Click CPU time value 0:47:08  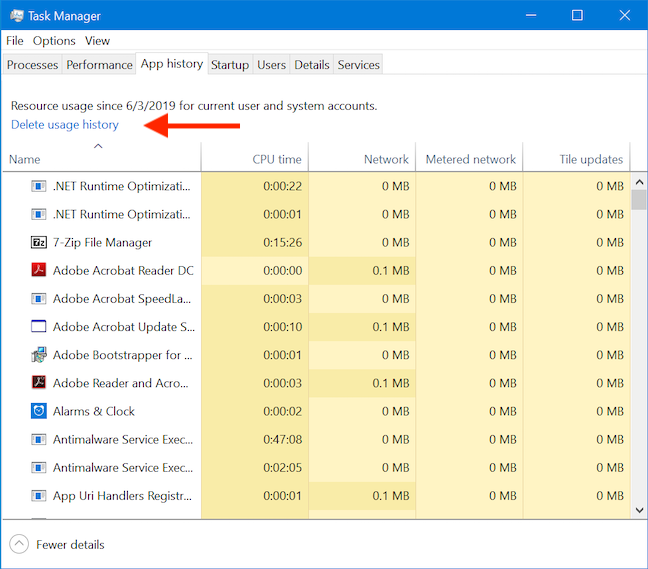tap(283, 439)
